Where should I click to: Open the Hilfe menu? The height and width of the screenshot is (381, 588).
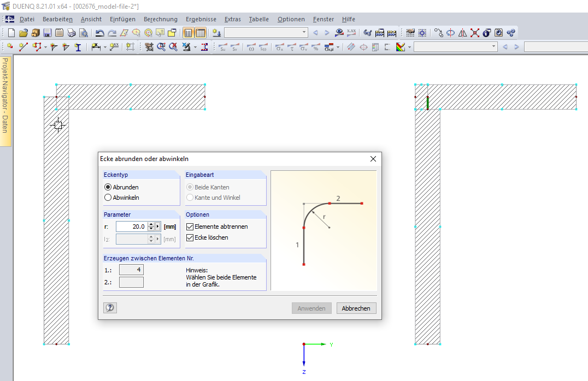(x=349, y=19)
